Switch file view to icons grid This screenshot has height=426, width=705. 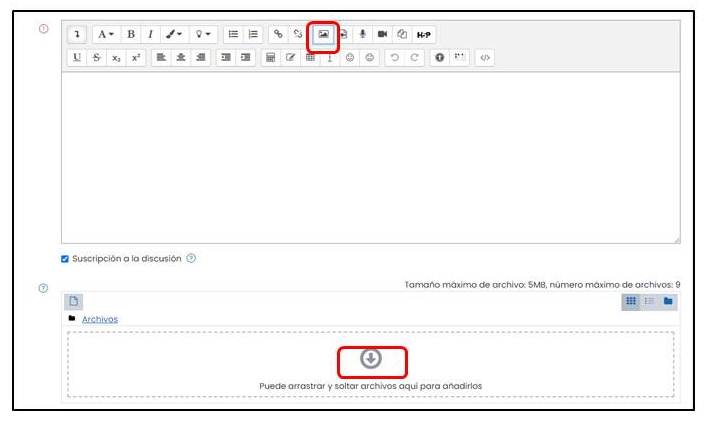(x=631, y=301)
